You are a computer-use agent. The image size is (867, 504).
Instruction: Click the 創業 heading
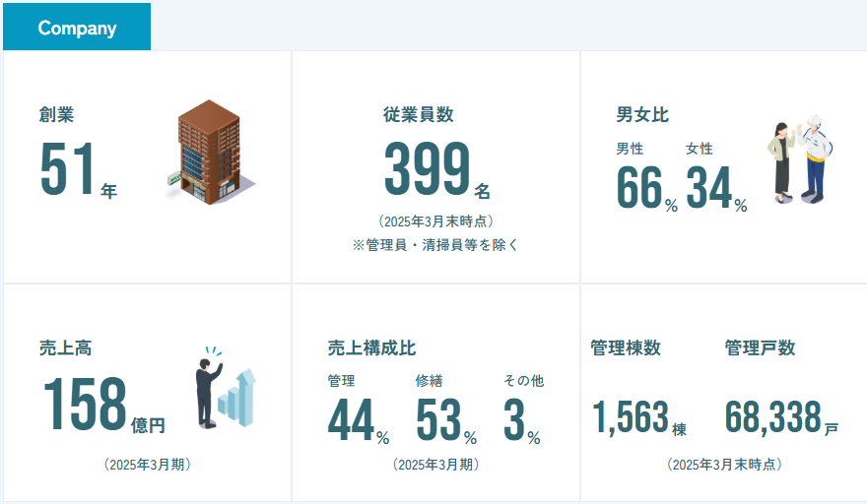[x=56, y=115]
